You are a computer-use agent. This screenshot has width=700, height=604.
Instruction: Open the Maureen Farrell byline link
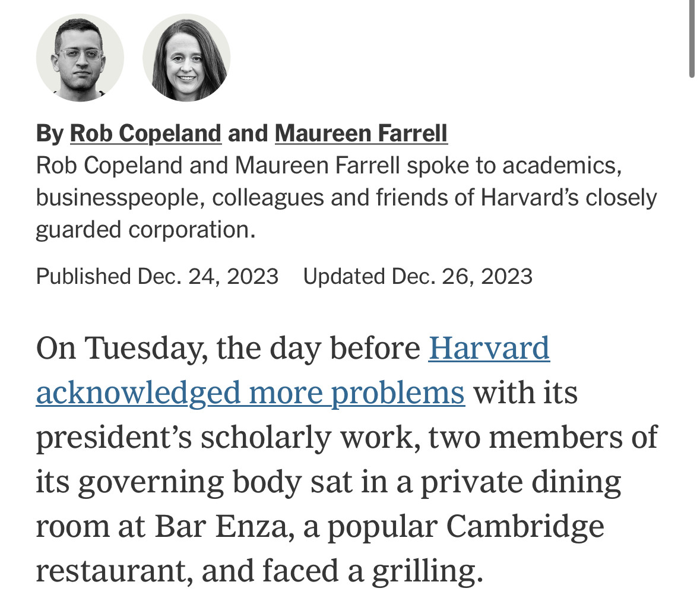click(x=361, y=134)
